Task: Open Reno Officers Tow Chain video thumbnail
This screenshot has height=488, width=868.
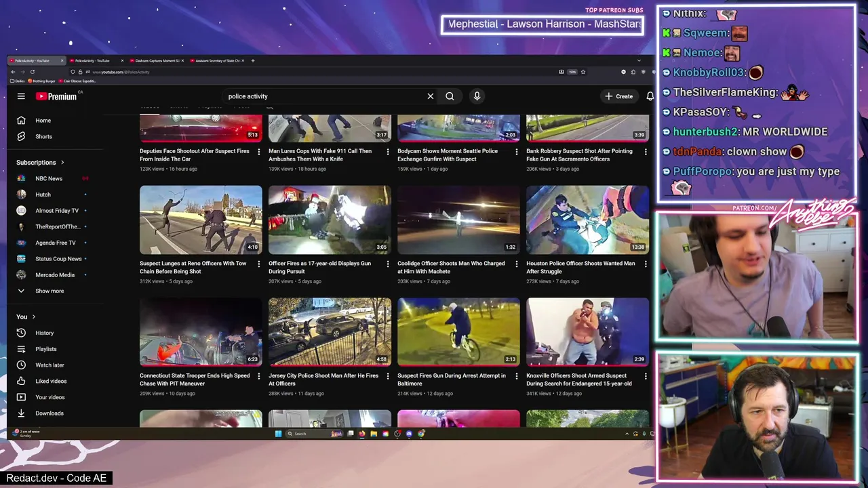Action: 201,220
